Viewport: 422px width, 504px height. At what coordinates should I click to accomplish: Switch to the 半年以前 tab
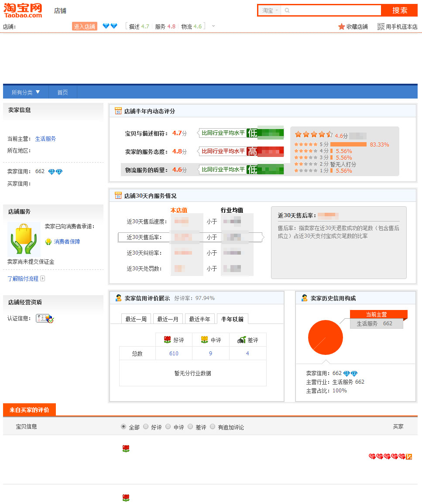click(232, 319)
